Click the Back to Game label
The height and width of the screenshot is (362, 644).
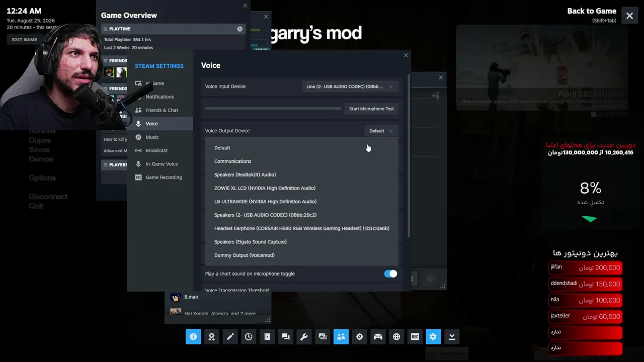click(592, 11)
